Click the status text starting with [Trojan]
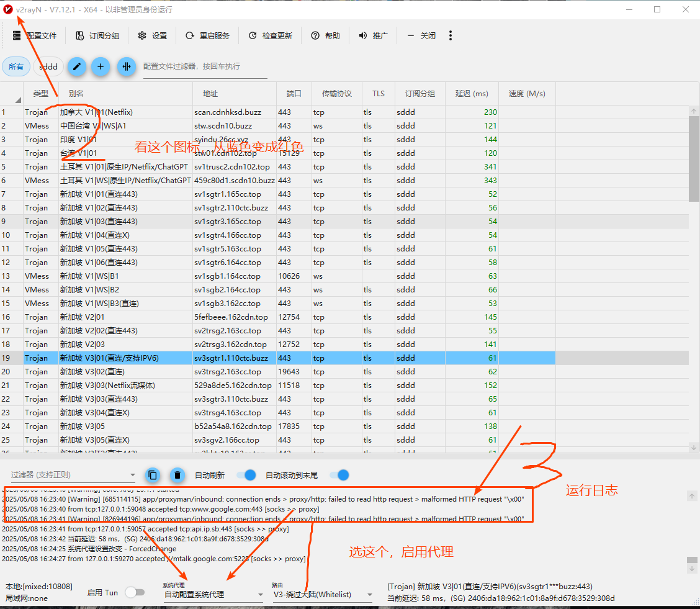This screenshot has height=609, width=700. [x=490, y=587]
